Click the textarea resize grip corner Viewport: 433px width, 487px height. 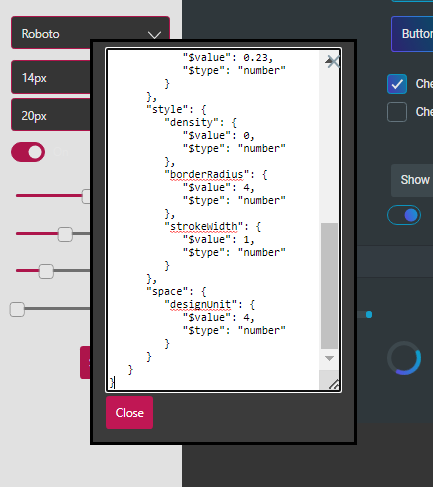click(x=334, y=384)
